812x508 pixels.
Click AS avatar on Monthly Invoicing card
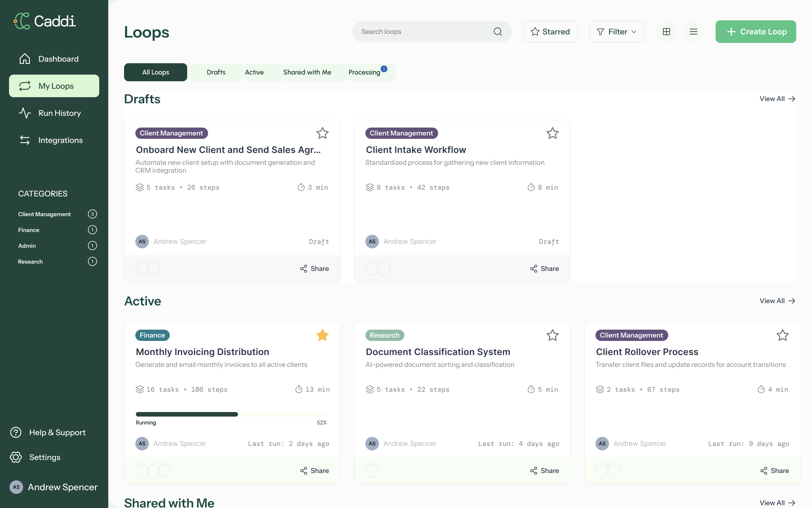click(x=142, y=443)
